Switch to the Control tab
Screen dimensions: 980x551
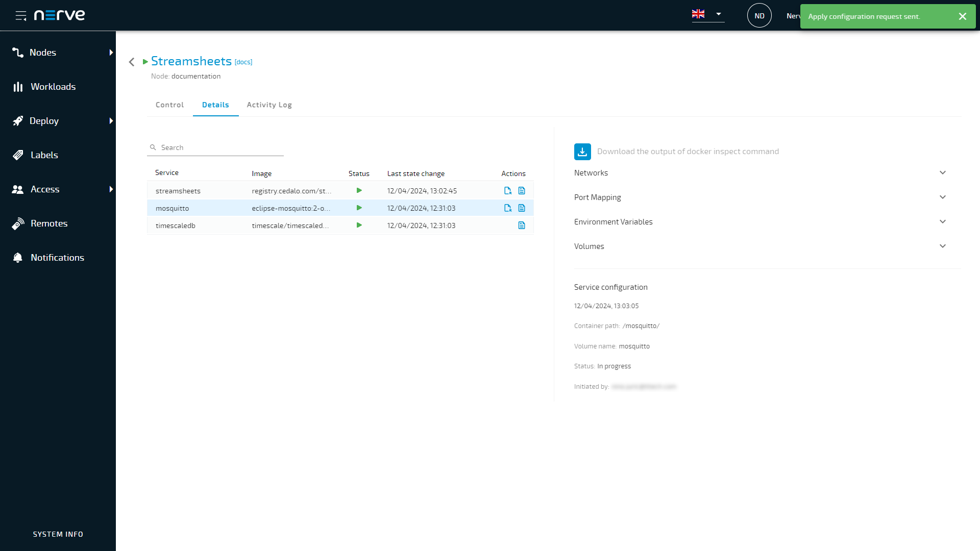[x=169, y=105]
